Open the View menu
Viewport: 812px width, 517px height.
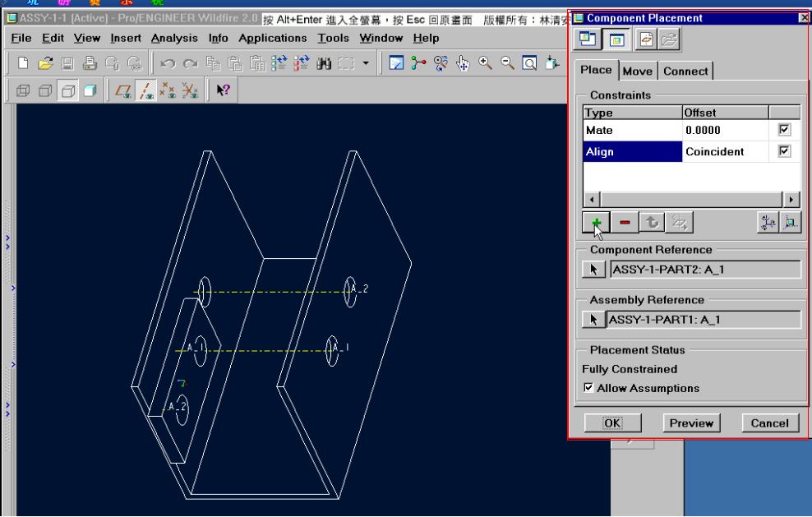[87, 38]
